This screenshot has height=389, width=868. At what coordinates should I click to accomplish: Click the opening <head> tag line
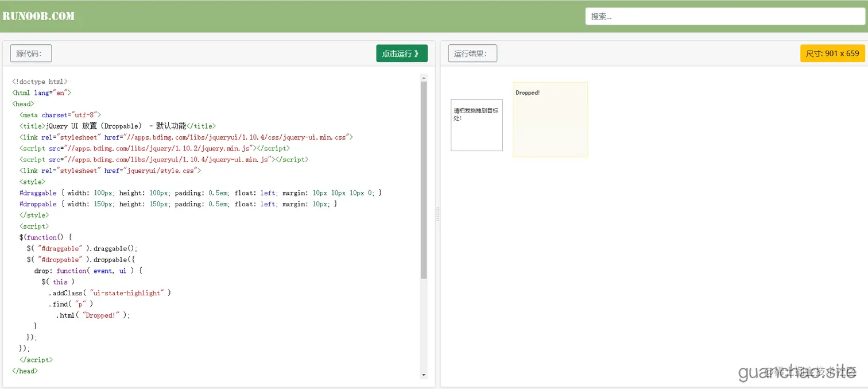tap(23, 104)
